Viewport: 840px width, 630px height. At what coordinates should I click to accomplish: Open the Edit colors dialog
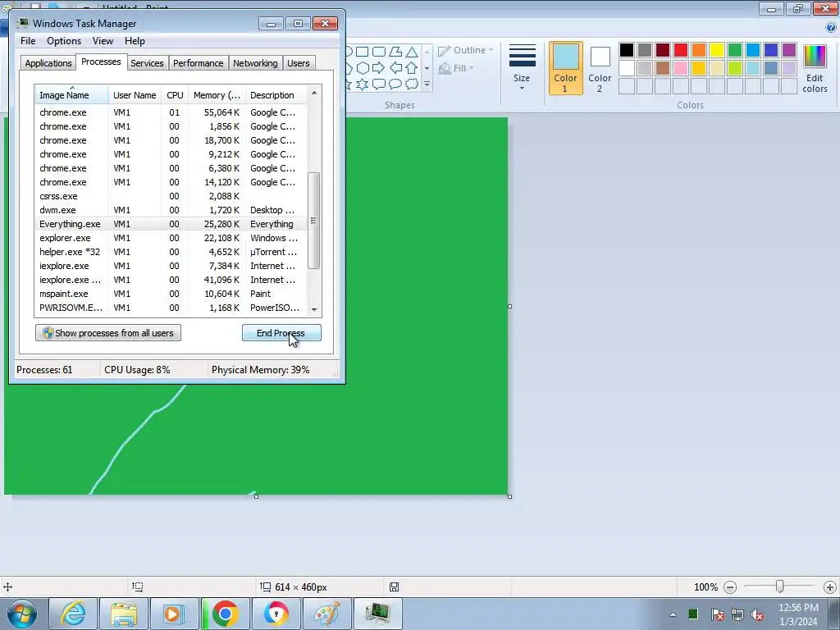coord(815,69)
